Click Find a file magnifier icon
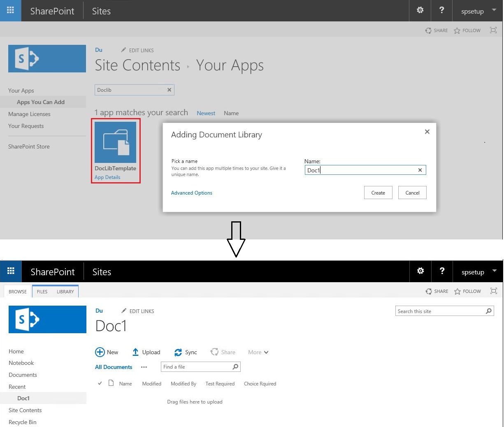Viewport: 504px width, 427px height. point(235,367)
